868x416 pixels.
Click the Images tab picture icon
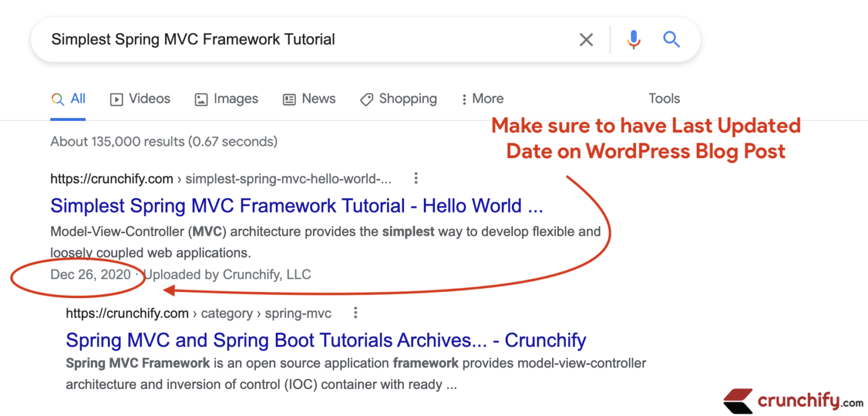tap(201, 99)
